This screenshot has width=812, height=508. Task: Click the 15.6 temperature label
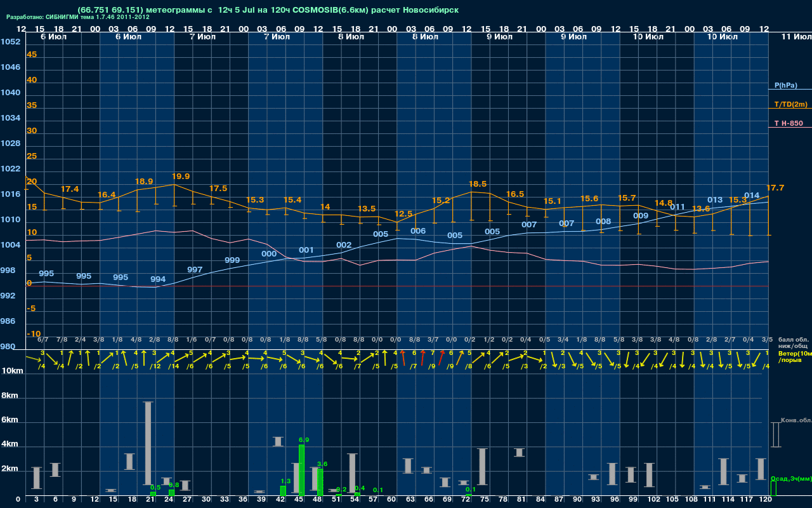(589, 198)
